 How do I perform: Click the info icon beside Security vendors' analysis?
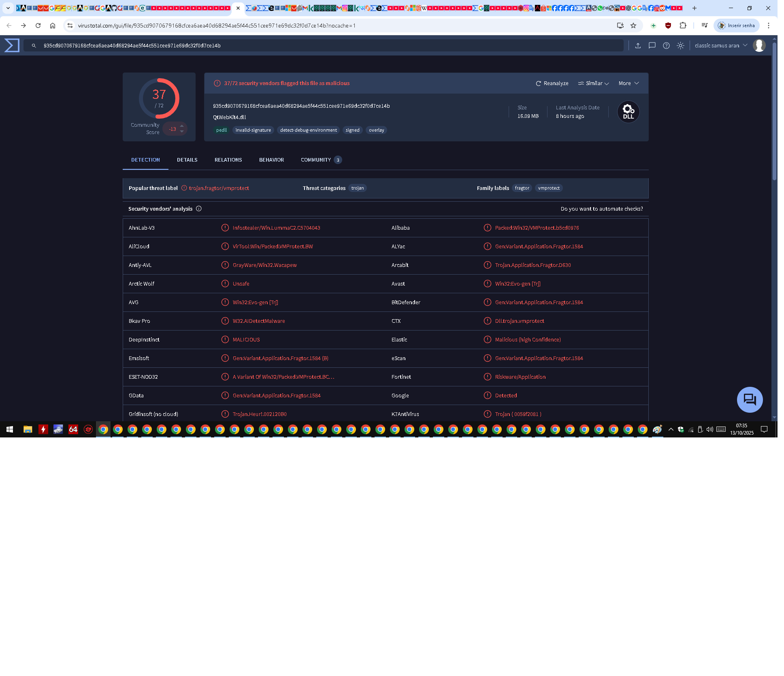(199, 209)
